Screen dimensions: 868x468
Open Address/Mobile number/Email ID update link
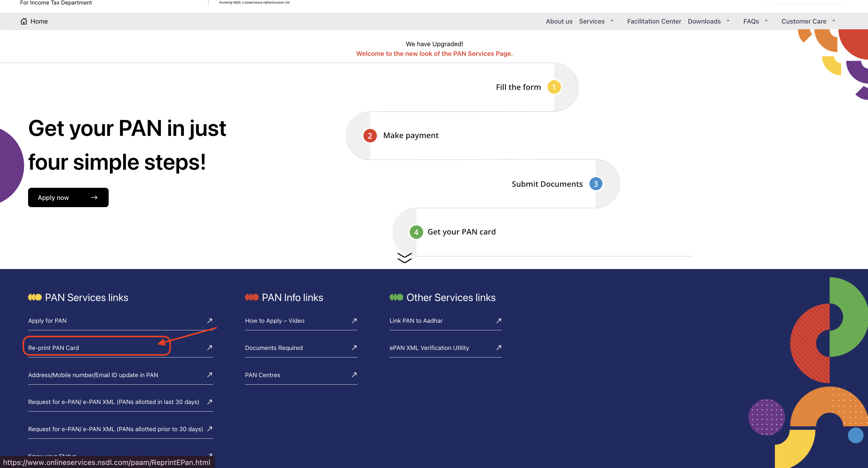tap(93, 375)
